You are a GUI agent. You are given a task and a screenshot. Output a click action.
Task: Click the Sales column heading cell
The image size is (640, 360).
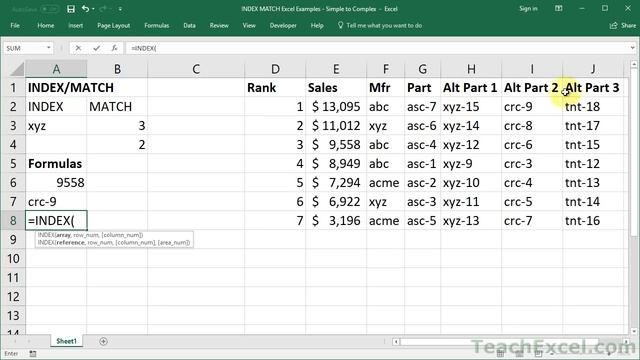tap(336, 88)
